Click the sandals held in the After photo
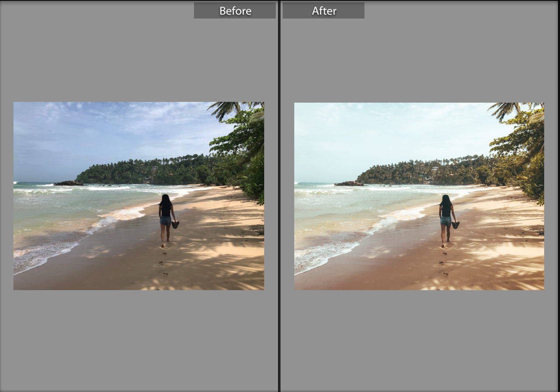560x392 pixels. click(x=455, y=225)
